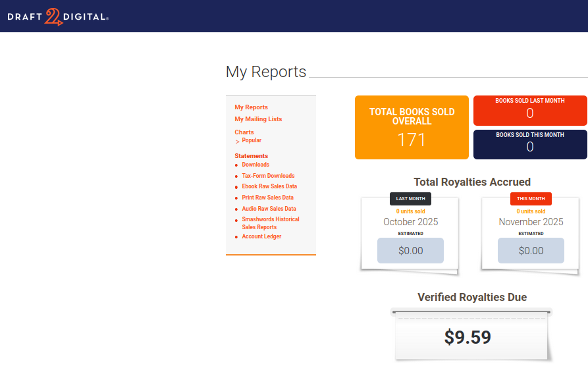Click October 2025 estimated $0.00 box

click(x=410, y=251)
